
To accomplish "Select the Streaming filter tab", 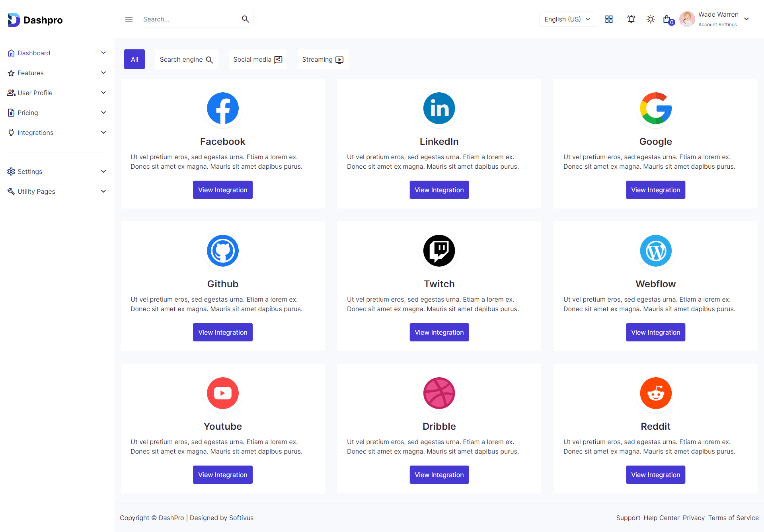I will coord(322,59).
